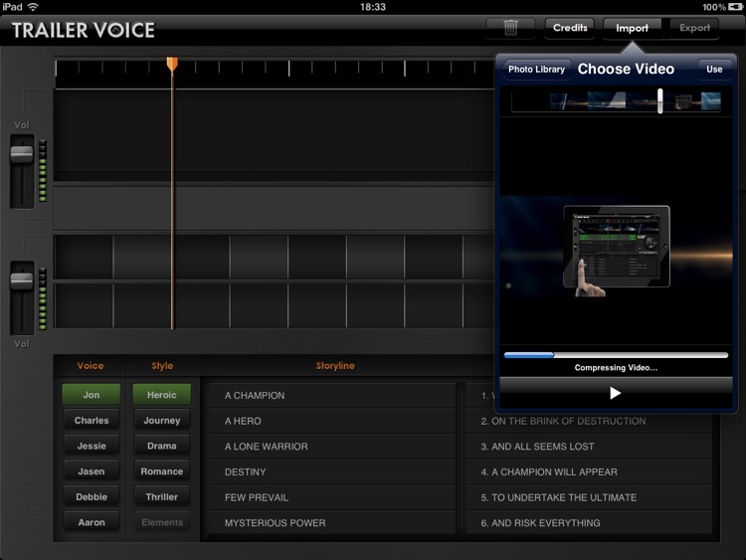This screenshot has width=746, height=560.
Task: Click the upper Vol fader knob
Action: pos(22,154)
